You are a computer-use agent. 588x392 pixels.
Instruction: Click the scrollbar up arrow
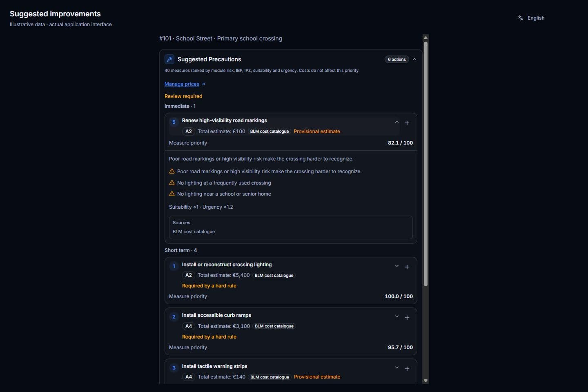click(425, 38)
